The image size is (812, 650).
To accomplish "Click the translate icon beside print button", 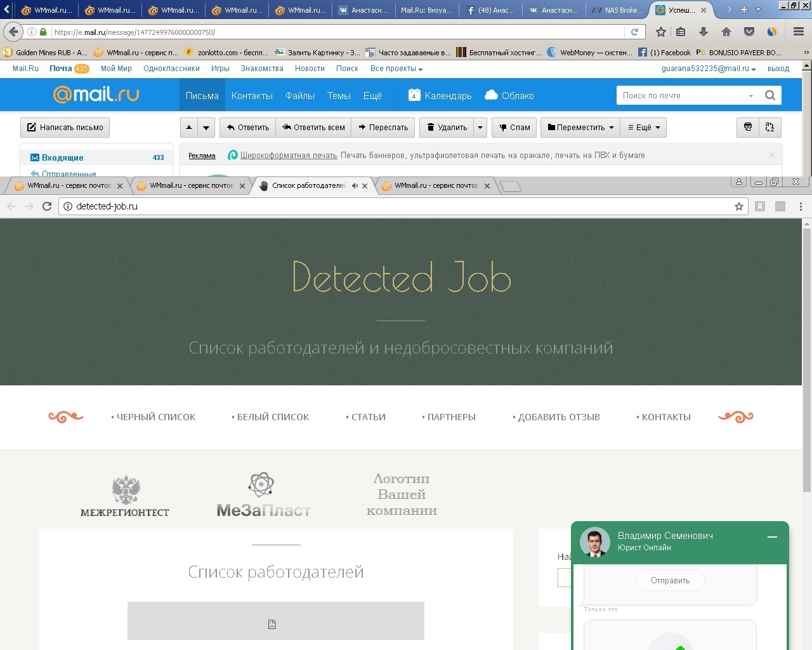I will tap(770, 127).
